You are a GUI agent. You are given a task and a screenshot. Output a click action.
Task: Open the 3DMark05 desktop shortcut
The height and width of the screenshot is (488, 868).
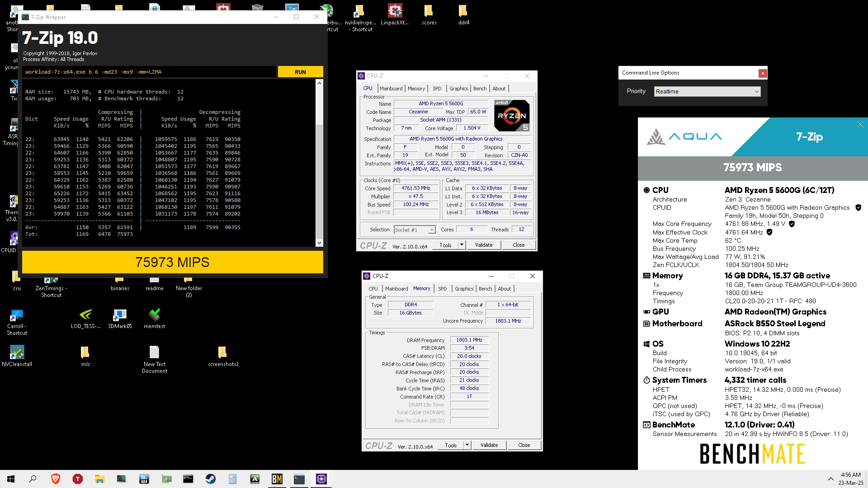pyautogui.click(x=120, y=318)
